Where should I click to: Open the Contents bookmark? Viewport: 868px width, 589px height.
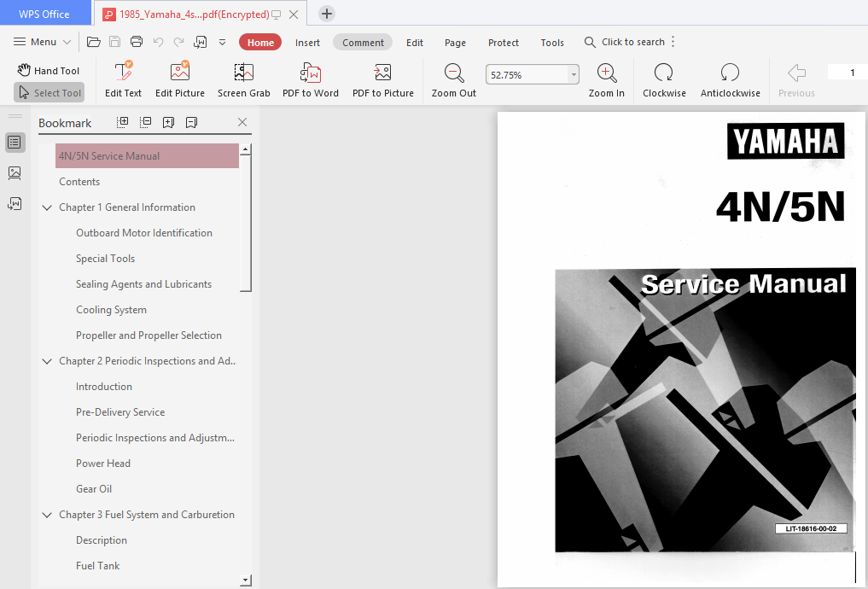click(x=79, y=182)
